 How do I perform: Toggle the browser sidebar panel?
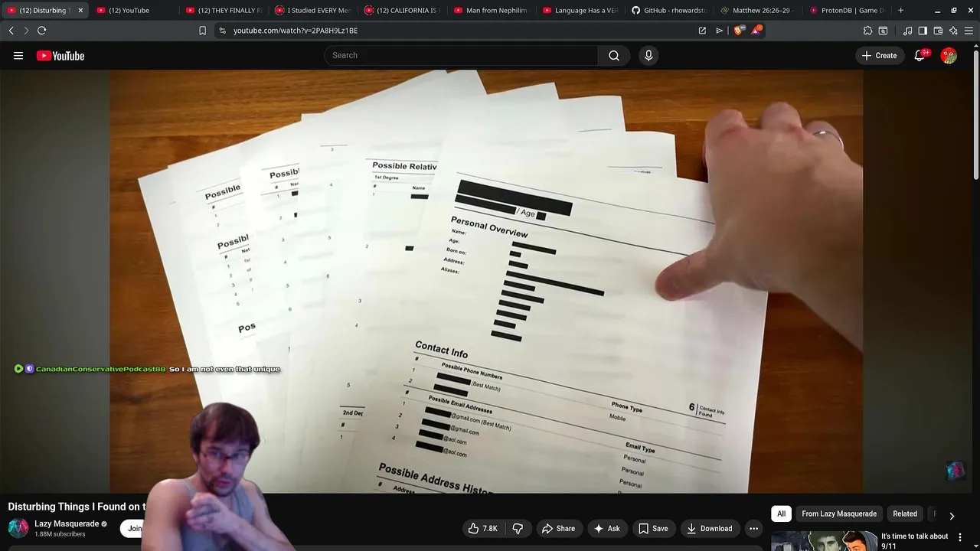pos(923,31)
